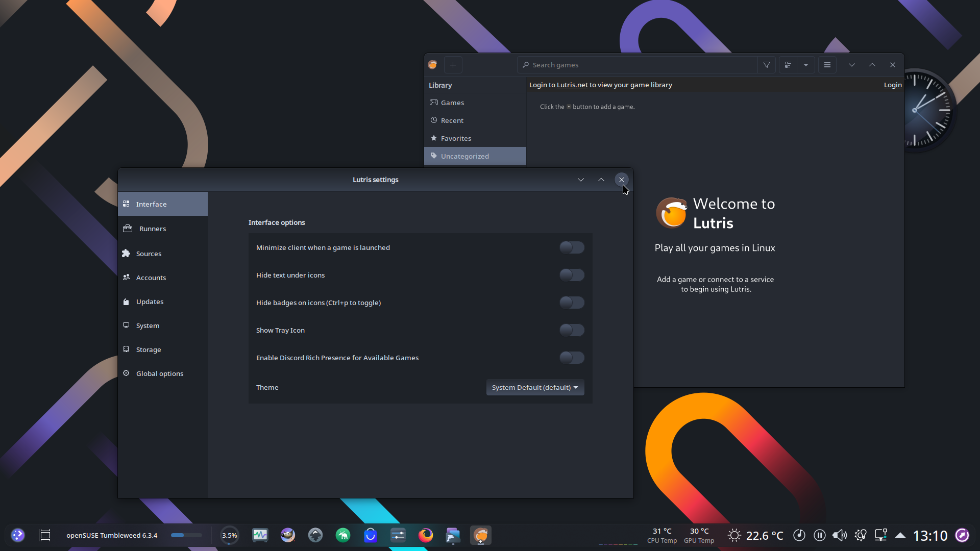980x551 pixels.
Task: Open the volume speaker tray icon
Action: tap(840, 535)
